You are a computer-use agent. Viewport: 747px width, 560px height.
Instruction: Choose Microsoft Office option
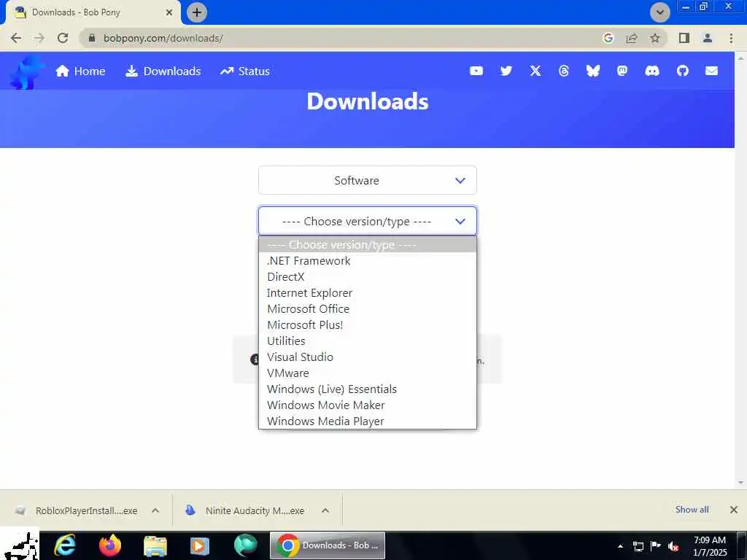pyautogui.click(x=368, y=309)
